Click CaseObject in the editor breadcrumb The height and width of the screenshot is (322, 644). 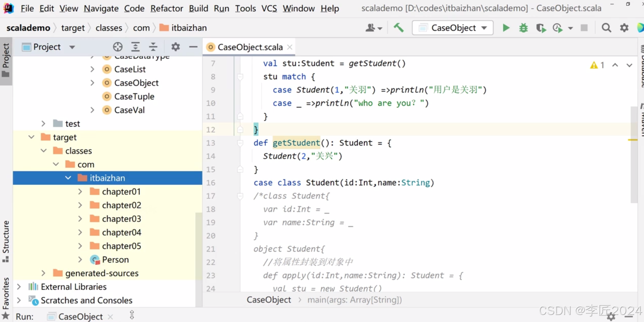(269, 300)
